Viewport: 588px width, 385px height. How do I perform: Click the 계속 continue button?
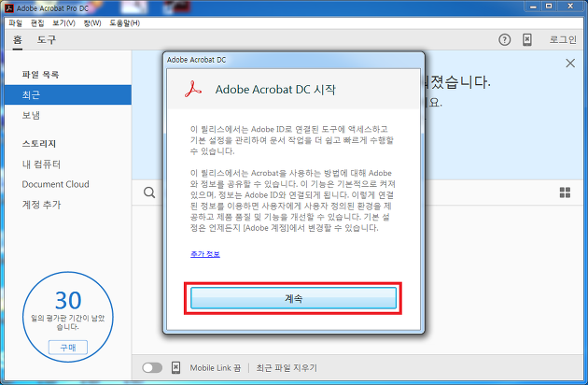293,298
